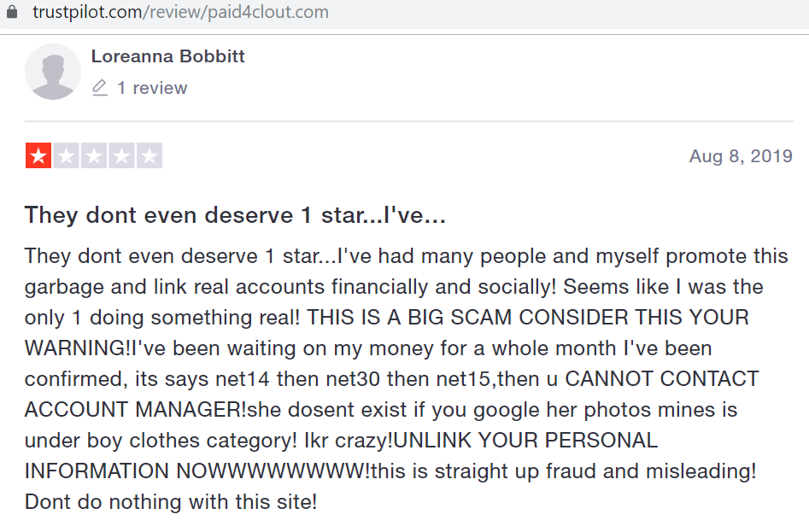Click 'Dont do nothing with this site!' line
Screen dimensions: 809x532
171,501
